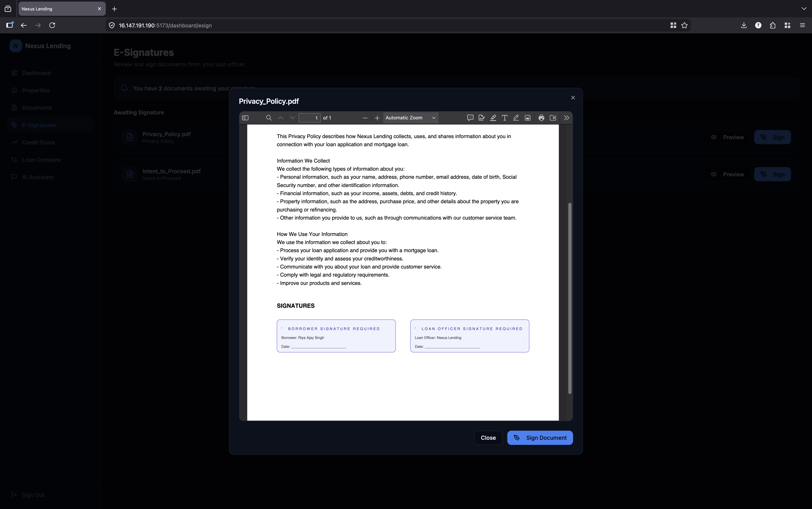The image size is (812, 509).
Task: Select the highlight tool
Action: click(493, 118)
